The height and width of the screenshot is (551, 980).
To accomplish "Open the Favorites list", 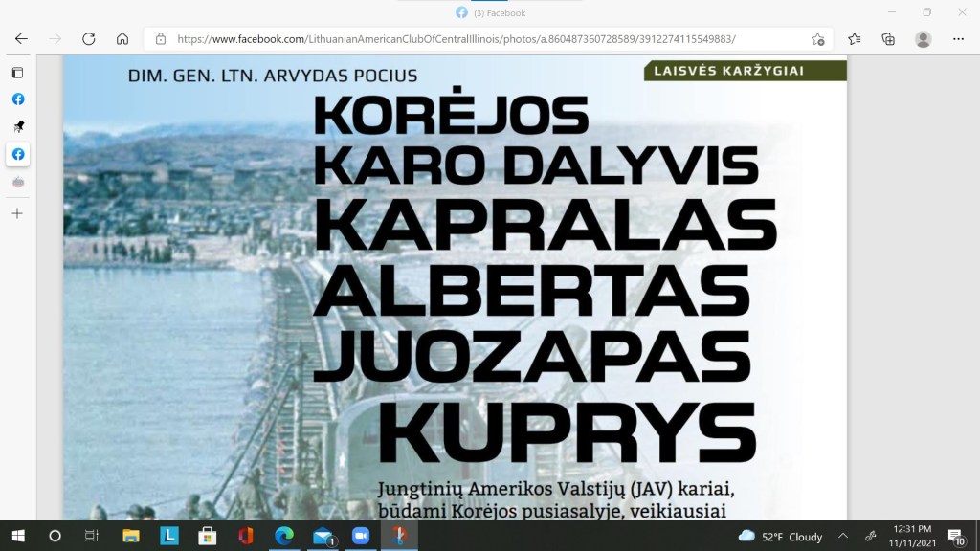I will coord(854,39).
